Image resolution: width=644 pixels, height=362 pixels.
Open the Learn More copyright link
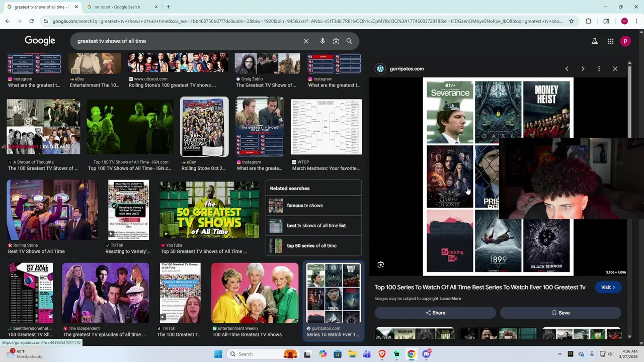[450, 299]
